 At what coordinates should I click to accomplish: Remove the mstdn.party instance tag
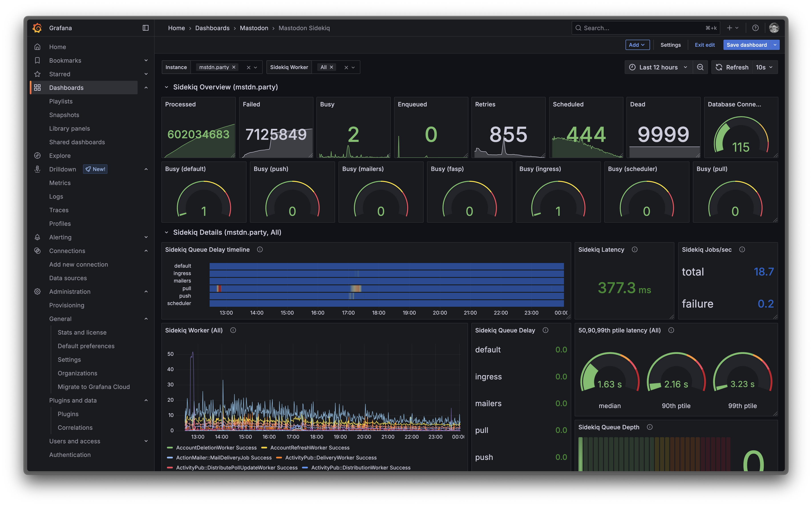point(234,67)
